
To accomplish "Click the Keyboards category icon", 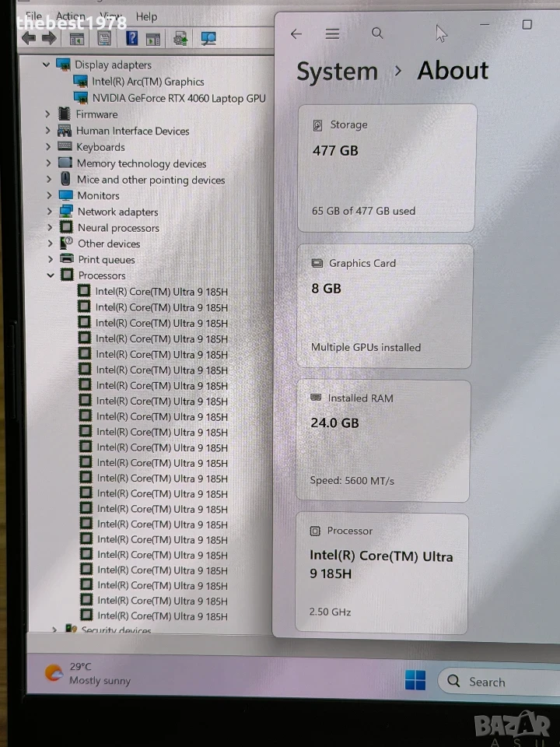I will [65, 146].
